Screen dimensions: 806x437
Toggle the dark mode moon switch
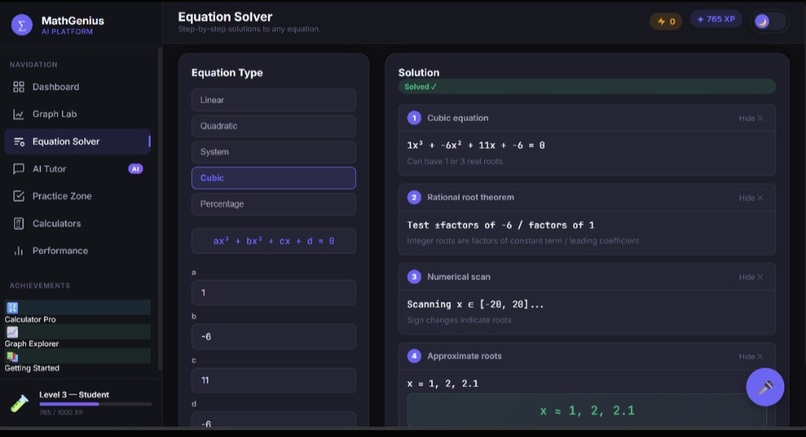(769, 22)
